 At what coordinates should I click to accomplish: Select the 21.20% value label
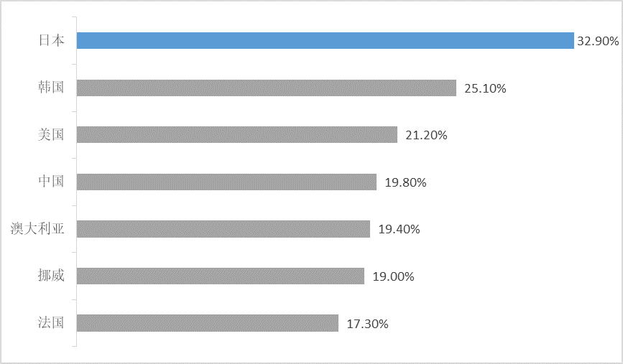coord(426,135)
